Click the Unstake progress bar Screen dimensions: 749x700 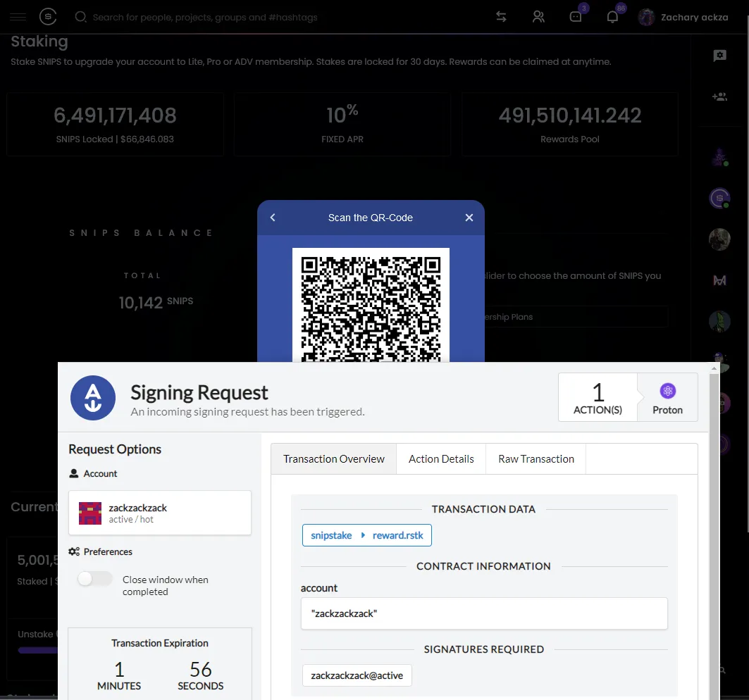[x=37, y=650]
